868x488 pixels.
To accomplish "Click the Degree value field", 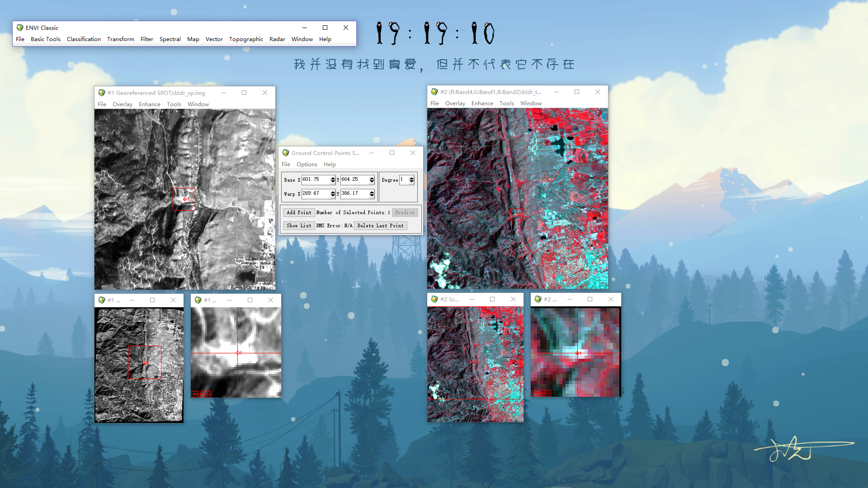I will [404, 179].
